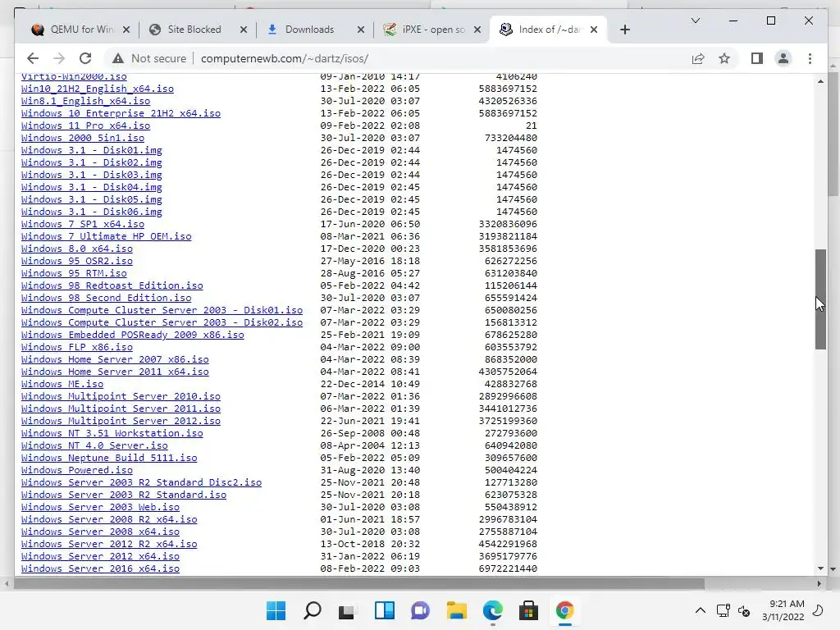Open Windows_FLP_x86.iso link
The width and height of the screenshot is (840, 630).
[x=77, y=347]
